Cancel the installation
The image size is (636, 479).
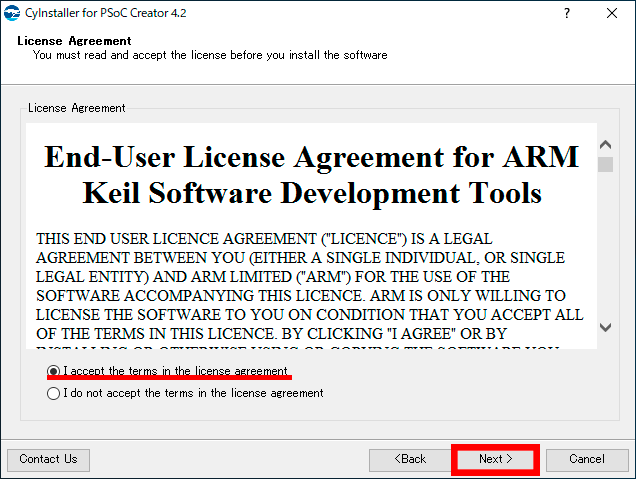(x=587, y=460)
